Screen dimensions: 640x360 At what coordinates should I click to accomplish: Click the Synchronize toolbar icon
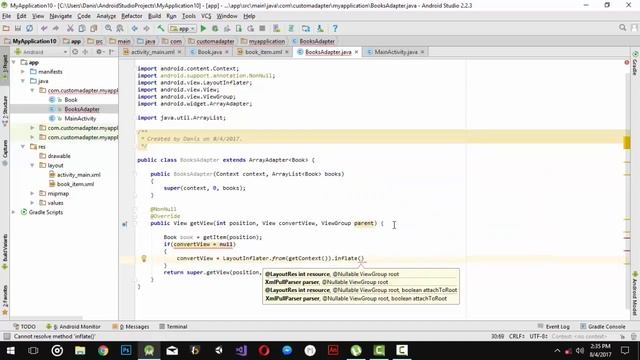[x=29, y=29]
